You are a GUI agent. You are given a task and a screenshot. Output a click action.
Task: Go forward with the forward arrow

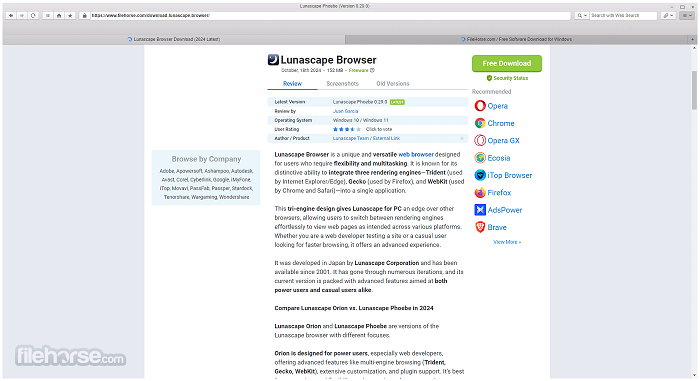tap(22, 15)
